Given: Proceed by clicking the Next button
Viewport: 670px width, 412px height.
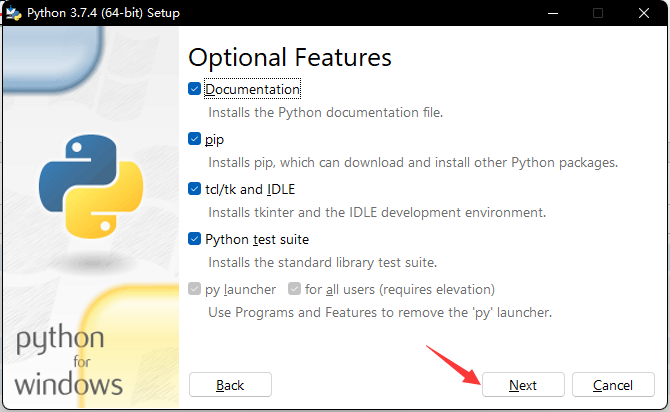Looking at the screenshot, I should [x=523, y=385].
